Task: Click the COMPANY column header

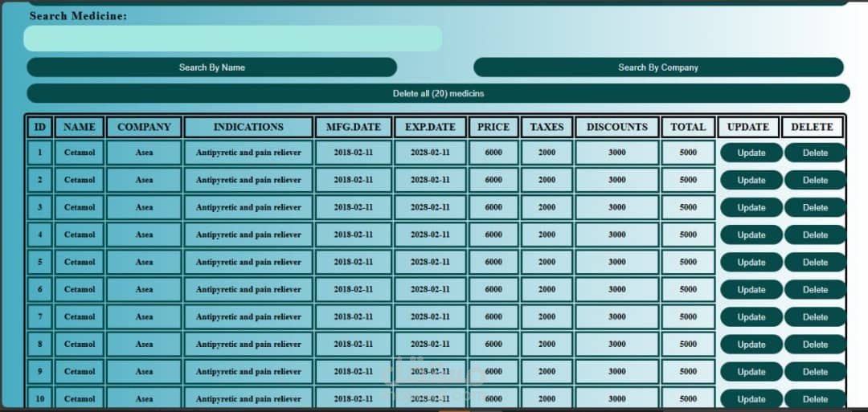Action: [144, 127]
